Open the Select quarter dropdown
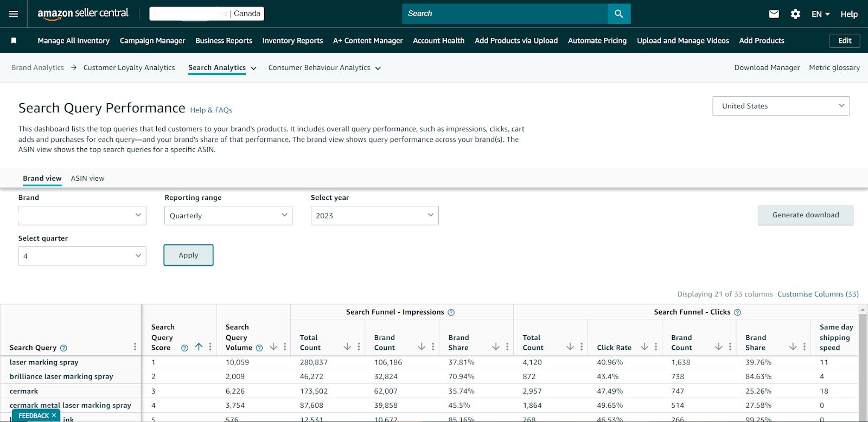The image size is (868, 422). click(x=82, y=256)
